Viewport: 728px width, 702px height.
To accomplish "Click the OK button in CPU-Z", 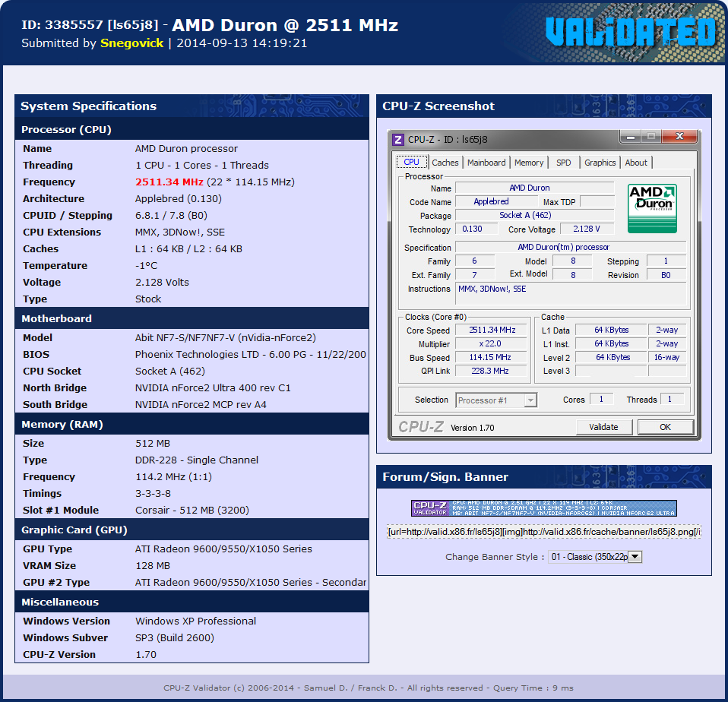I will click(x=666, y=427).
